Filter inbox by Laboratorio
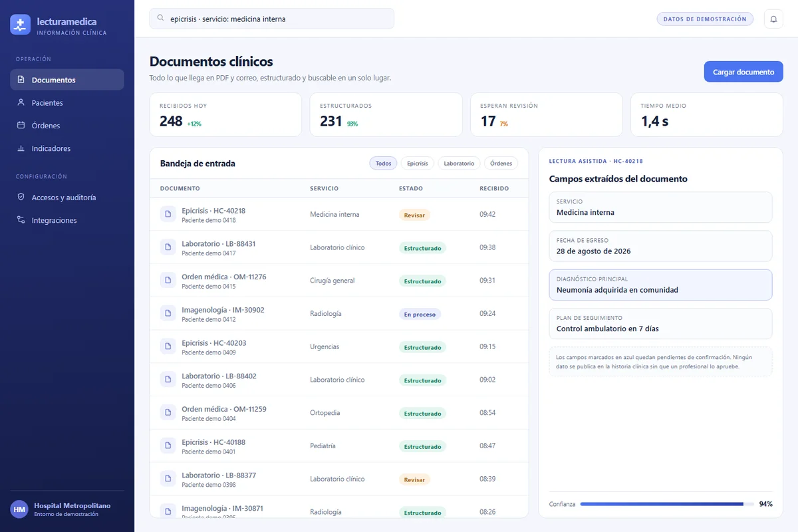Image resolution: width=798 pixels, height=532 pixels. click(459, 163)
